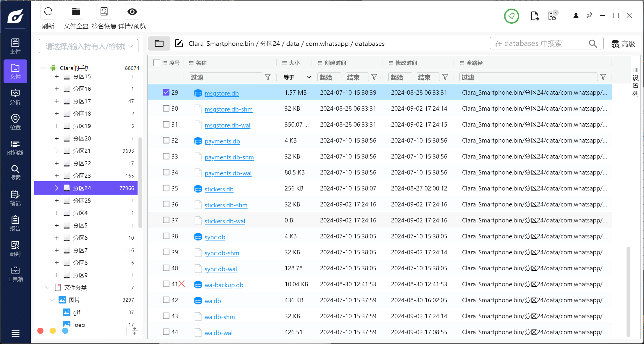
Task: Click the 刷新 refresh icon
Action: click(x=48, y=12)
